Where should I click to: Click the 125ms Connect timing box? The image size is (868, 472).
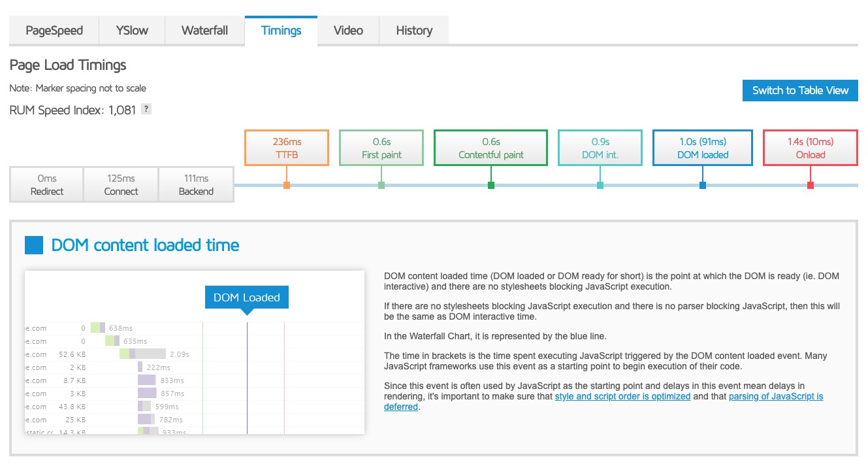point(121,185)
